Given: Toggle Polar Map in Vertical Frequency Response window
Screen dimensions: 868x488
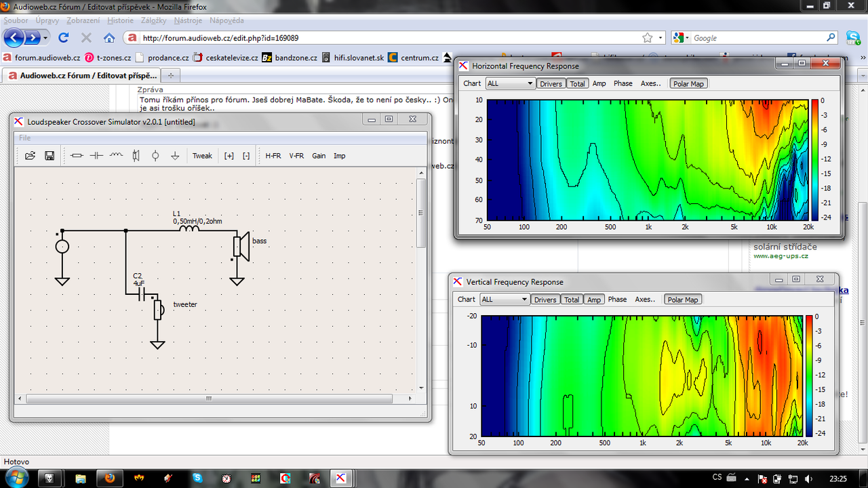Looking at the screenshot, I should (x=683, y=300).
